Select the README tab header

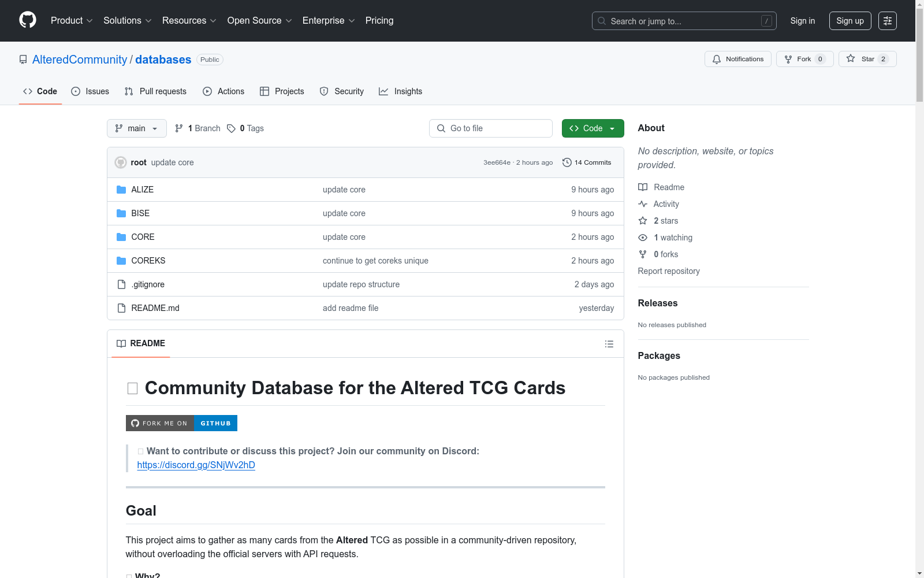tap(141, 343)
